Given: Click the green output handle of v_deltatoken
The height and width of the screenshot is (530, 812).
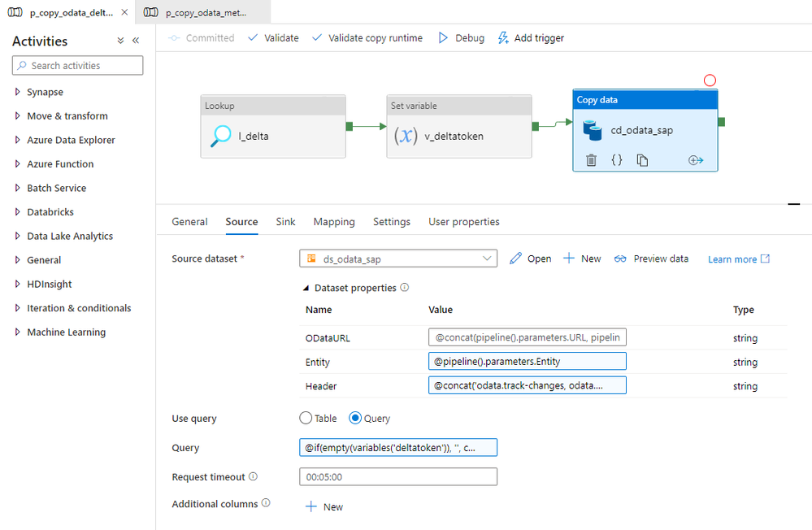Looking at the screenshot, I should pos(536,127).
